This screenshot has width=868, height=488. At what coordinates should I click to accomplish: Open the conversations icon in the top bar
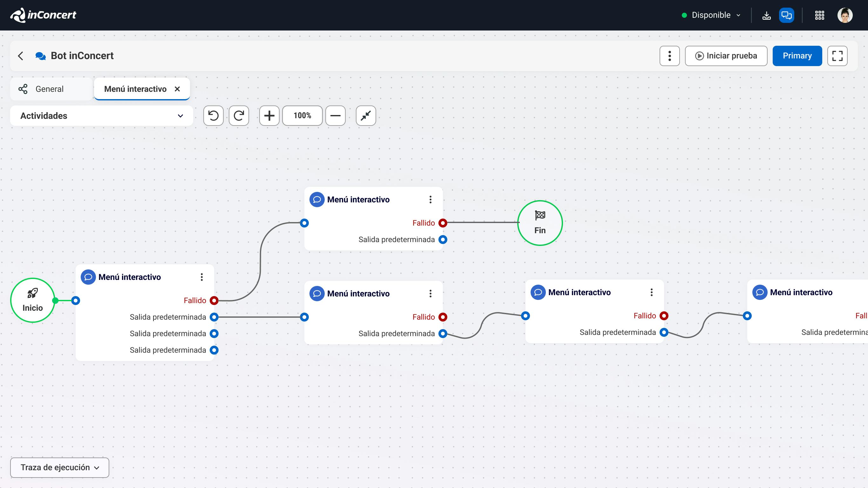[x=786, y=15]
